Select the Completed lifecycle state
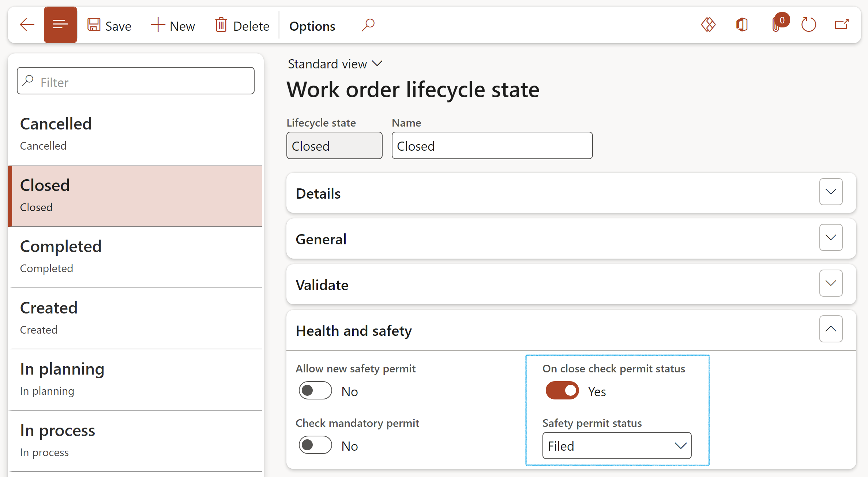Image resolution: width=868 pixels, height=477 pixels. click(x=135, y=257)
